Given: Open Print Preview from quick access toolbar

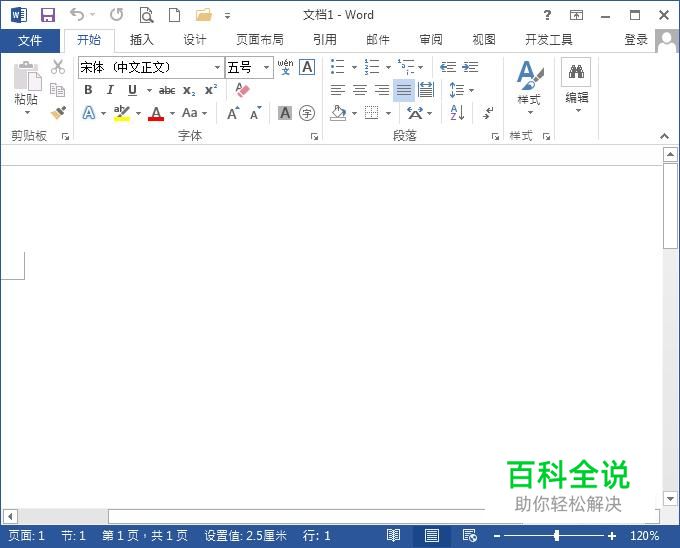Looking at the screenshot, I should click(147, 15).
